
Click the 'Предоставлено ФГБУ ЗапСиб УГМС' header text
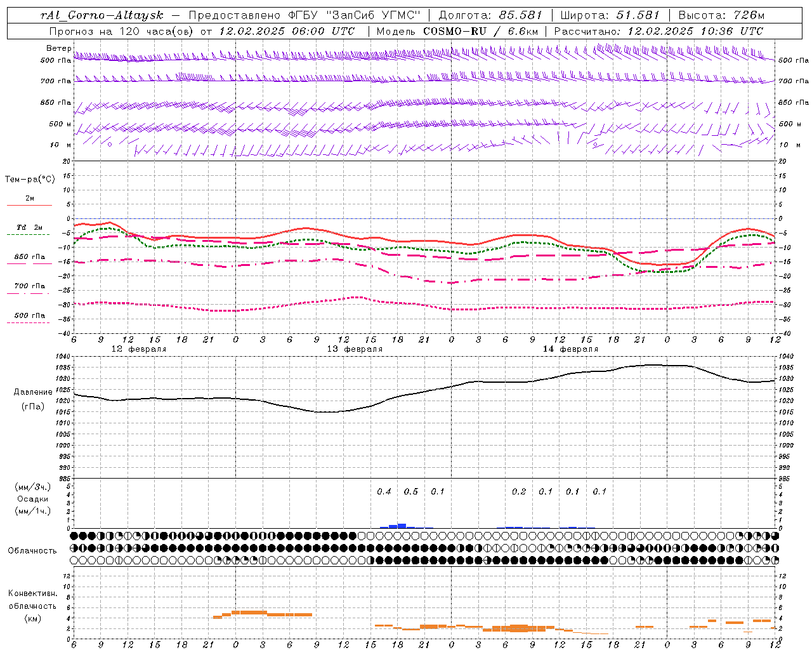(305, 15)
